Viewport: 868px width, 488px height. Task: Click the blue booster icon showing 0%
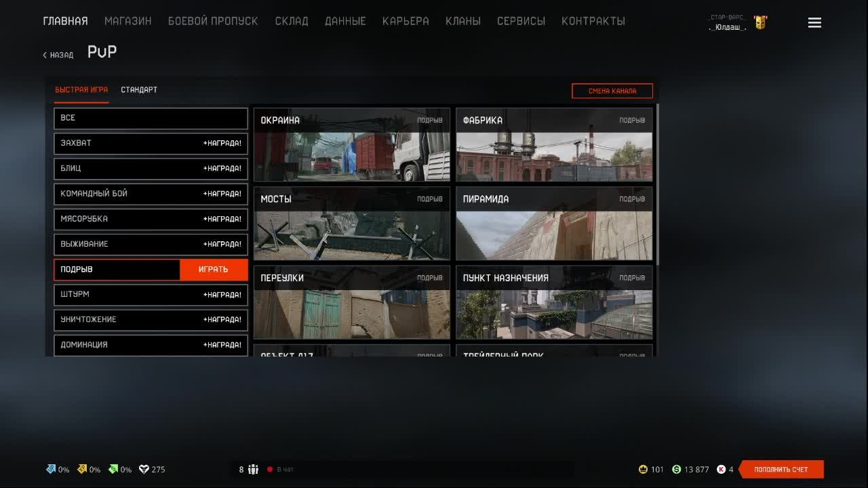click(51, 469)
